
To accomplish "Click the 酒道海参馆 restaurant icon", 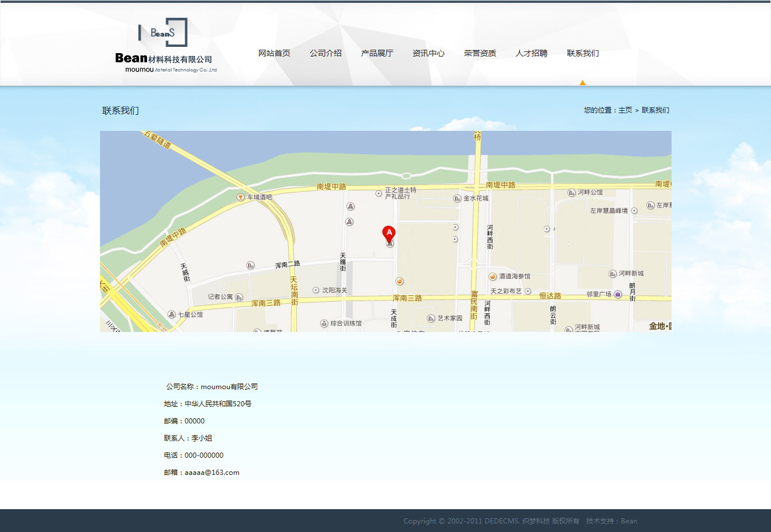I will [x=493, y=277].
